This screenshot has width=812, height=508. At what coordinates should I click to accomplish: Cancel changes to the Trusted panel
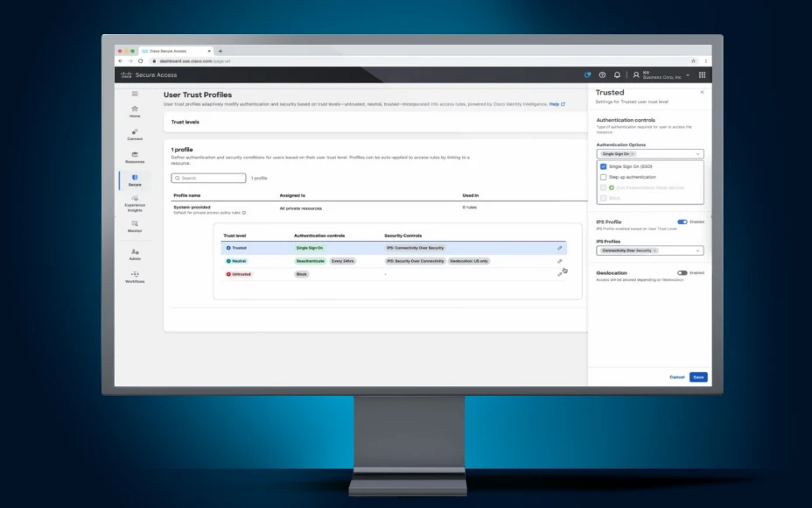tap(677, 377)
